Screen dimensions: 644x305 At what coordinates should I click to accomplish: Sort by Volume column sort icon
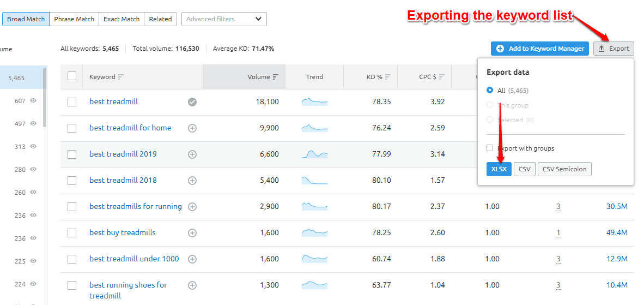pos(276,77)
